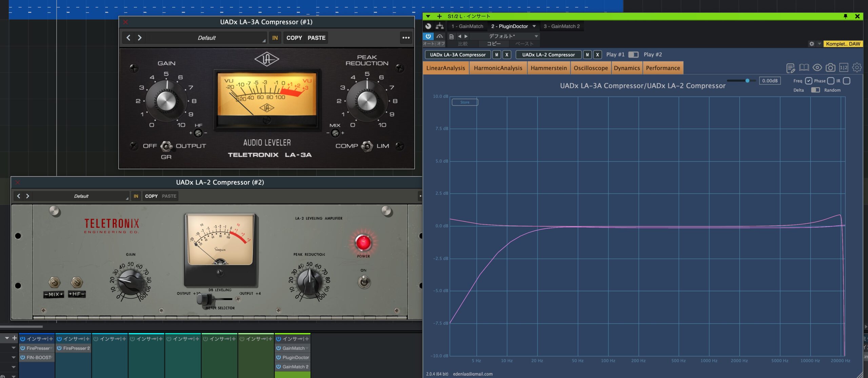The image size is (868, 378).
Task: Click COPY in the LA-3A toolbar
Action: point(294,38)
